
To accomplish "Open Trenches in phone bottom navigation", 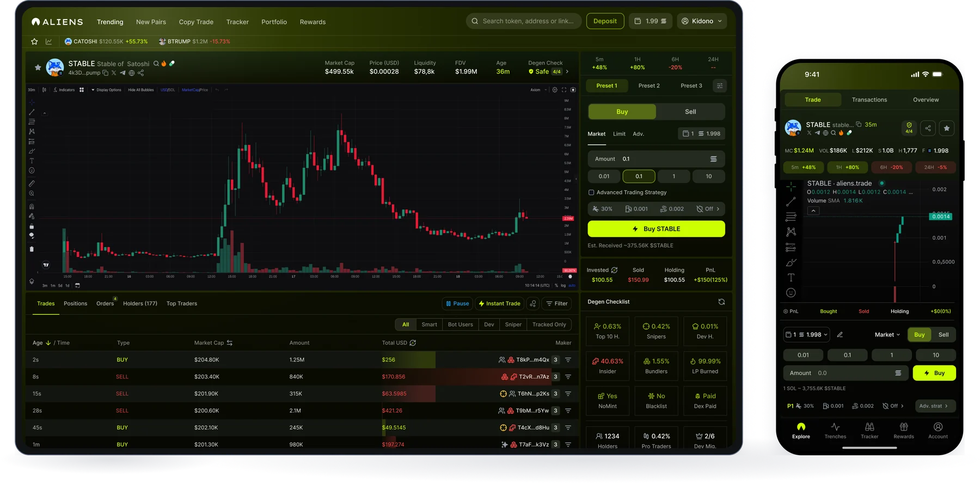I will click(x=835, y=431).
